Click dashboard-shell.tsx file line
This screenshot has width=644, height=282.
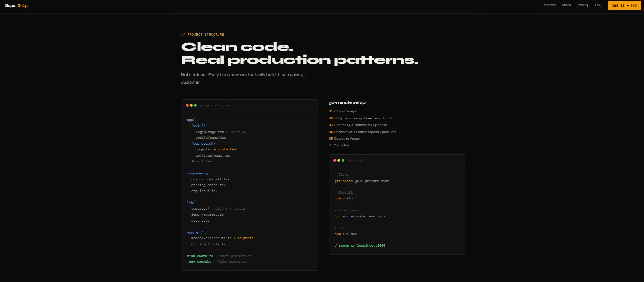point(210,179)
